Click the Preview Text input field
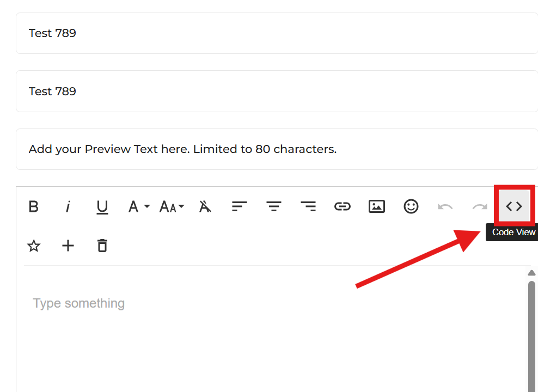Viewport: 538px width, 392px height. 277,149
